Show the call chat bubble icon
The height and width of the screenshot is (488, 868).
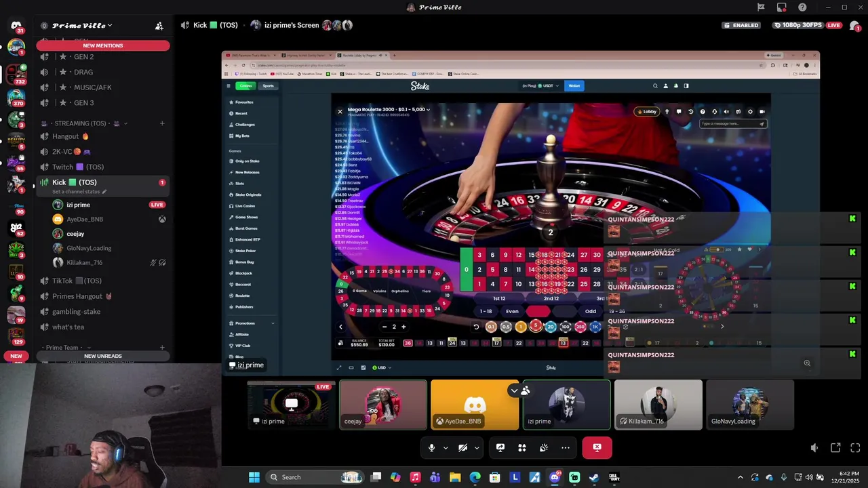pyautogui.click(x=855, y=26)
